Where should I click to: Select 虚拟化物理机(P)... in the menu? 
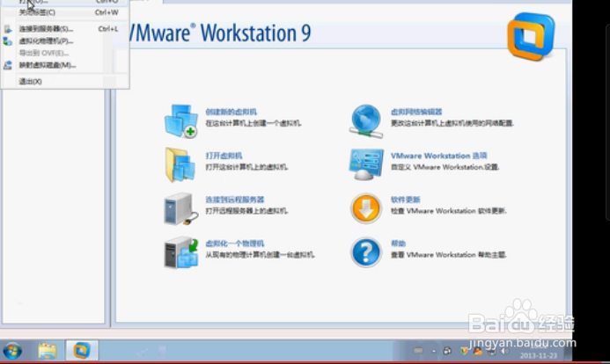pyautogui.click(x=65, y=40)
